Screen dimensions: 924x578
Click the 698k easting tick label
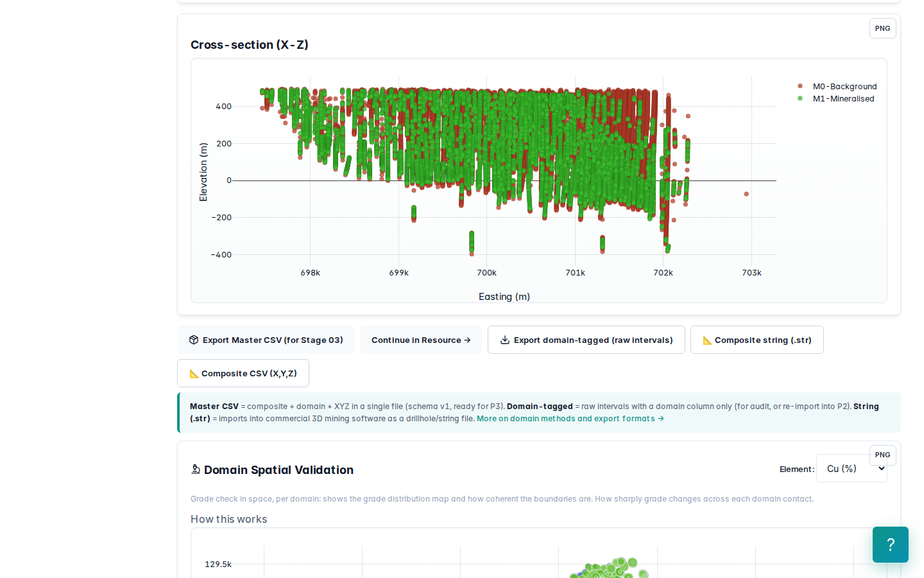[x=311, y=273]
